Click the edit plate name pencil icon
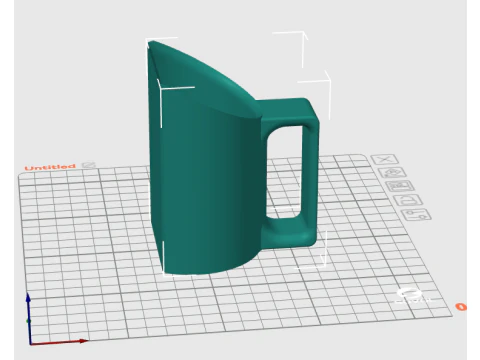This screenshot has height=360, width=480. pyautogui.click(x=89, y=165)
